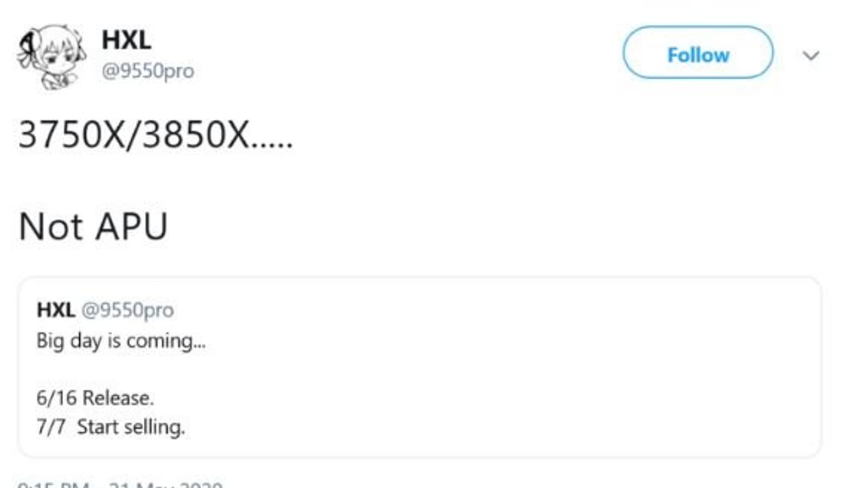Click the 'Big day is coming...' text

pos(121,341)
